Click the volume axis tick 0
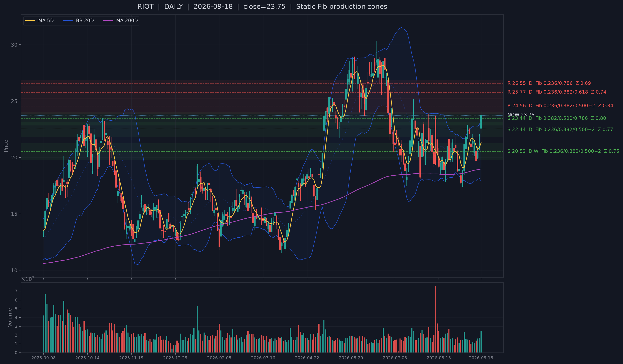The width and height of the screenshot is (623, 364). click(x=16, y=353)
